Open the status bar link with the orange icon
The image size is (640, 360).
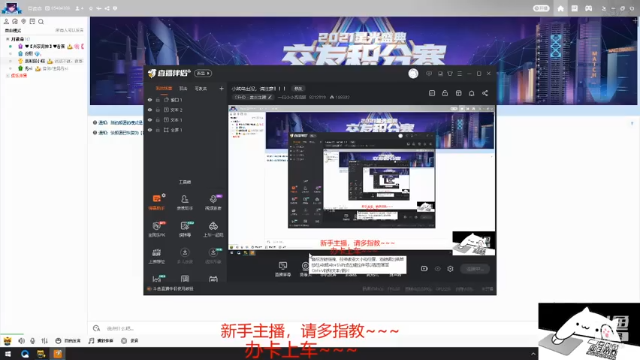[x=171, y=289]
